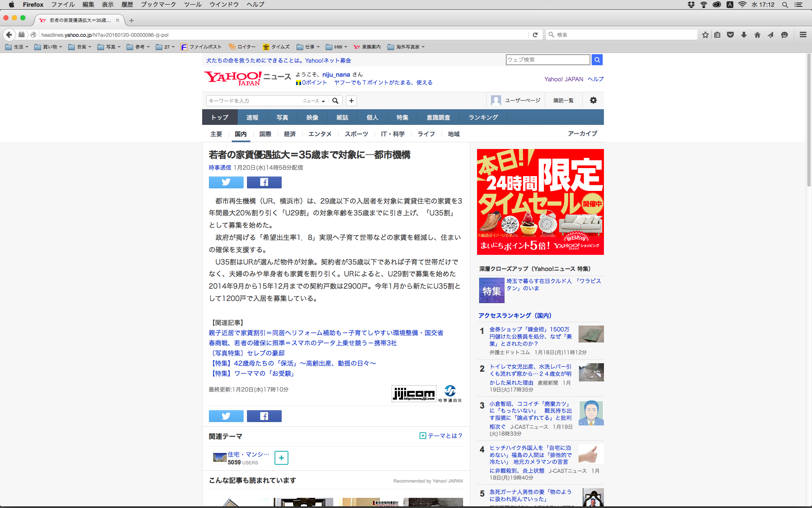Screen dimensions: 812x508
Task: Open the アーカイブ link
Action: tap(582, 134)
